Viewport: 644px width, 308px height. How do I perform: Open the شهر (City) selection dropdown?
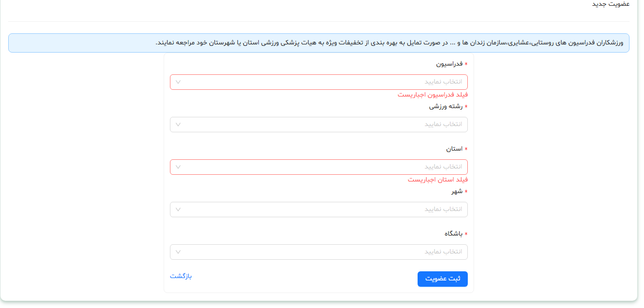point(319,209)
